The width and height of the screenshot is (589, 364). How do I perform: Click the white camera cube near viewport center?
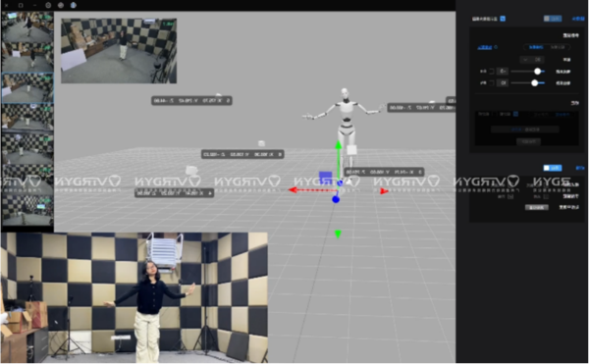(261, 143)
